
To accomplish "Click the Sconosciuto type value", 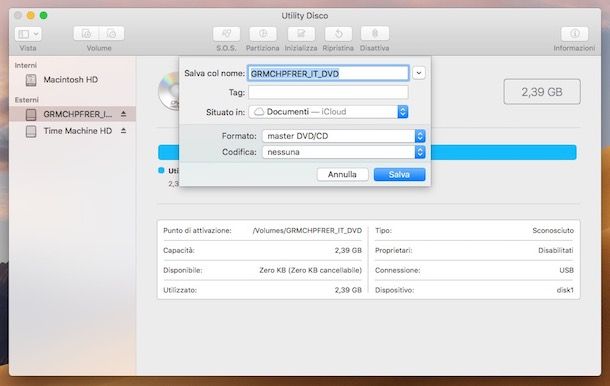I will coord(553,230).
